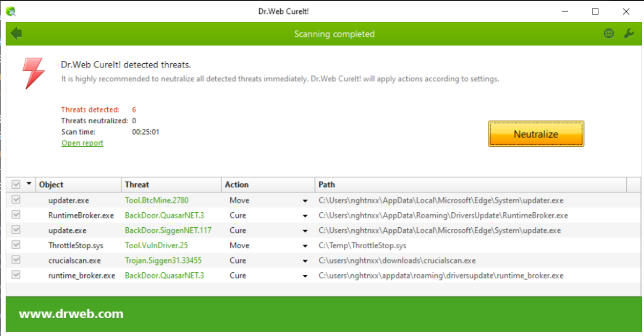Image resolution: width=644 pixels, height=336 pixels.
Task: Click the Cure action text for crucialscan.exe
Action: coord(238,260)
